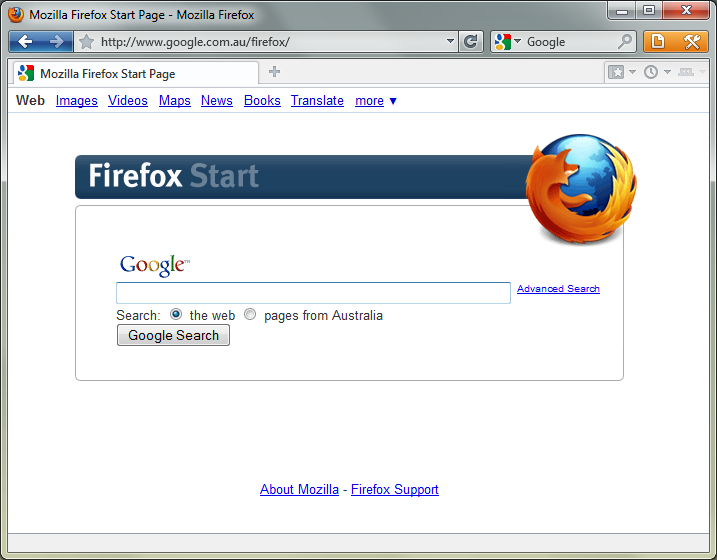Image resolution: width=717 pixels, height=560 pixels.
Task: Click the 'more' link
Action: (369, 101)
